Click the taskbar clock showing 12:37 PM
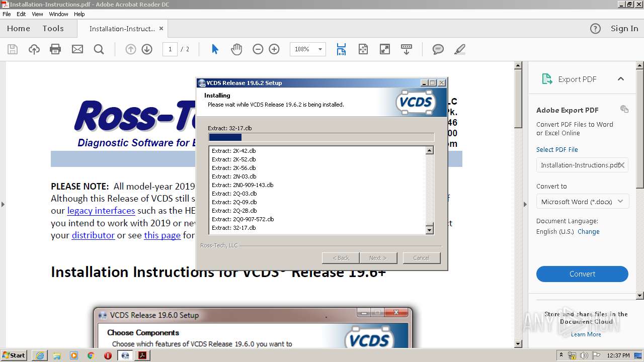Screen dimensions: 644x362 point(618,355)
